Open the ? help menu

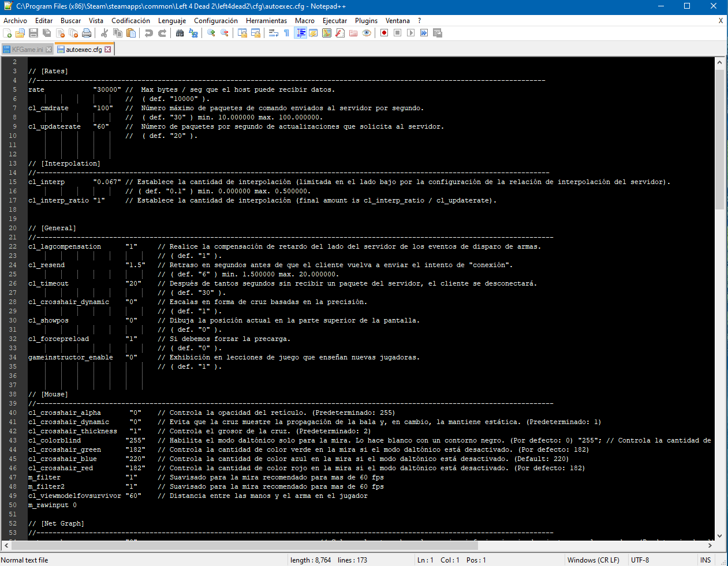tap(420, 20)
